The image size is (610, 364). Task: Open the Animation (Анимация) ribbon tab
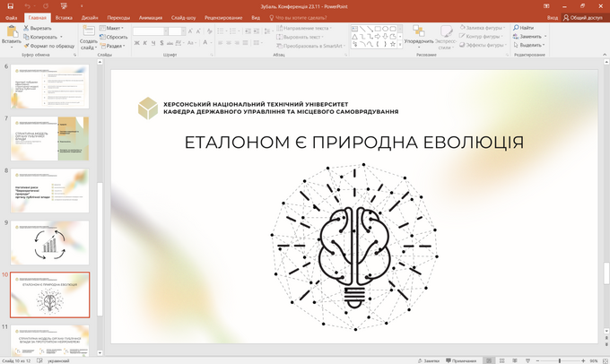click(x=152, y=17)
